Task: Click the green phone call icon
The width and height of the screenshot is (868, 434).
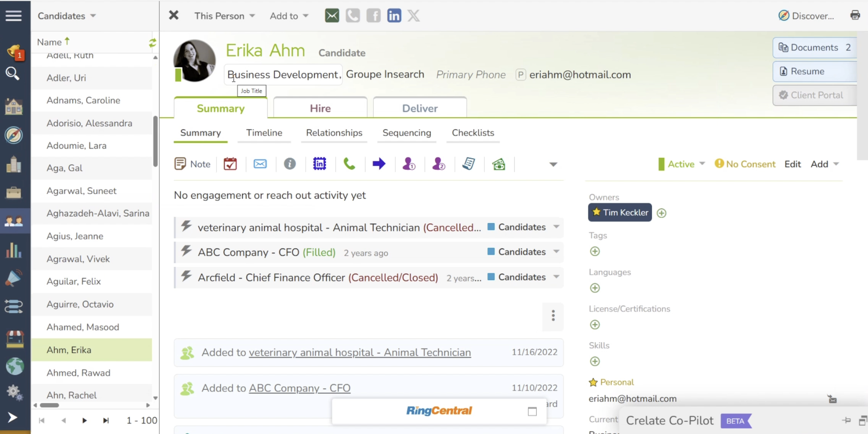Action: [x=350, y=164]
